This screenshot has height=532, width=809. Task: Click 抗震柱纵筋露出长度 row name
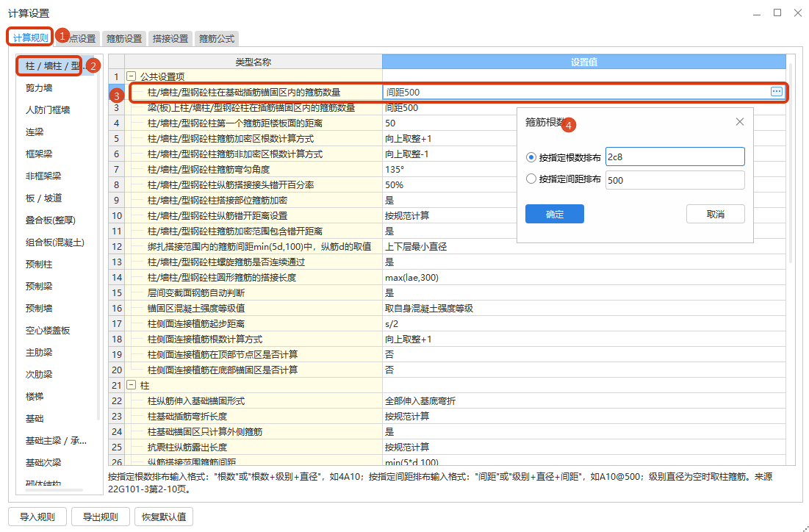187,447
